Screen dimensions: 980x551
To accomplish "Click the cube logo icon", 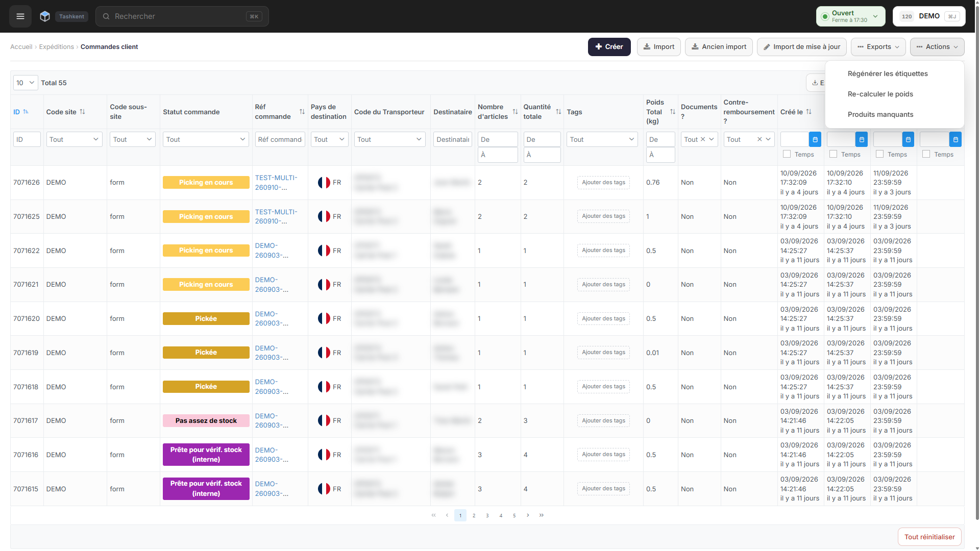I will coord(45,16).
